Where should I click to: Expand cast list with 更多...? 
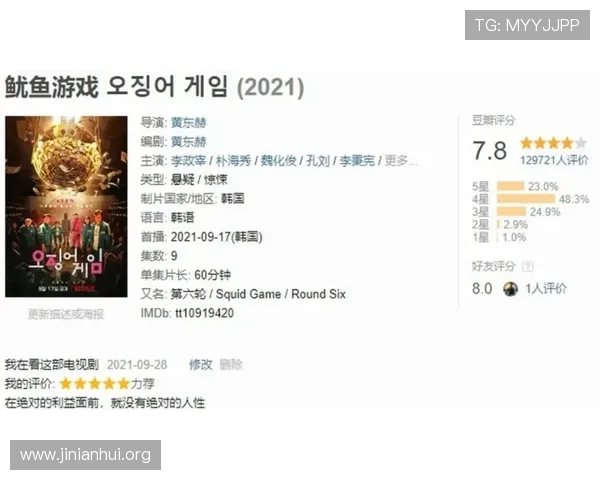point(400,161)
